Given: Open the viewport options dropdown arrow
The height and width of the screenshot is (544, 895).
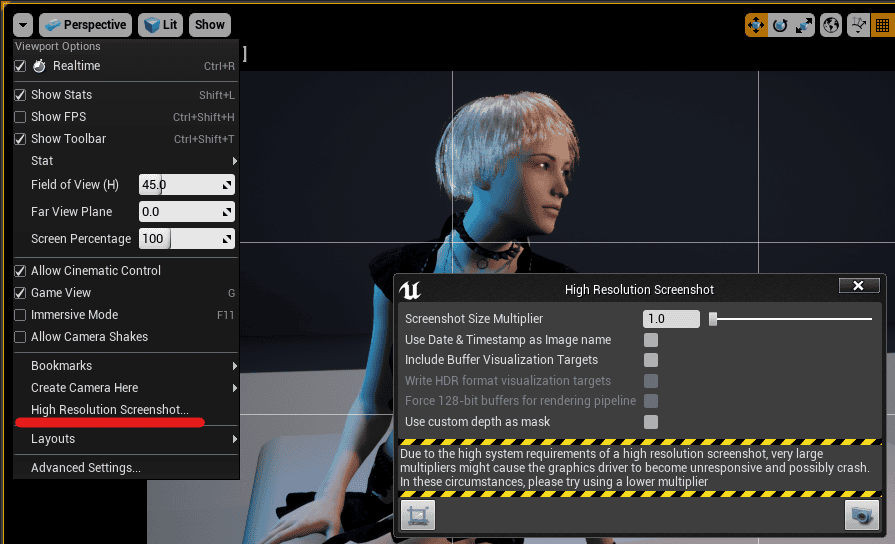Looking at the screenshot, I should click(x=23, y=25).
